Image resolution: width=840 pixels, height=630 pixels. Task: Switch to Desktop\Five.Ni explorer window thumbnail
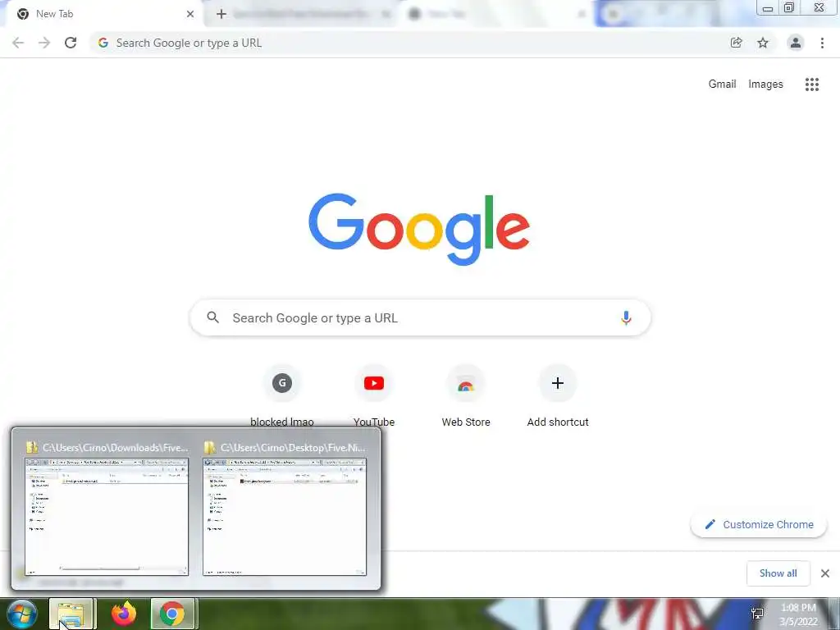(285, 510)
